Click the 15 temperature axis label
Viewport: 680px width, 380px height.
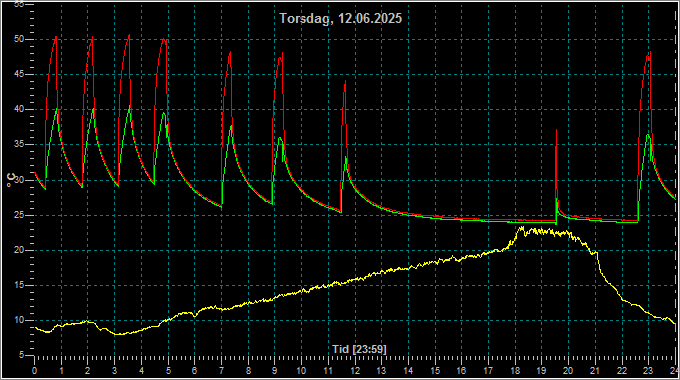pyautogui.click(x=18, y=285)
